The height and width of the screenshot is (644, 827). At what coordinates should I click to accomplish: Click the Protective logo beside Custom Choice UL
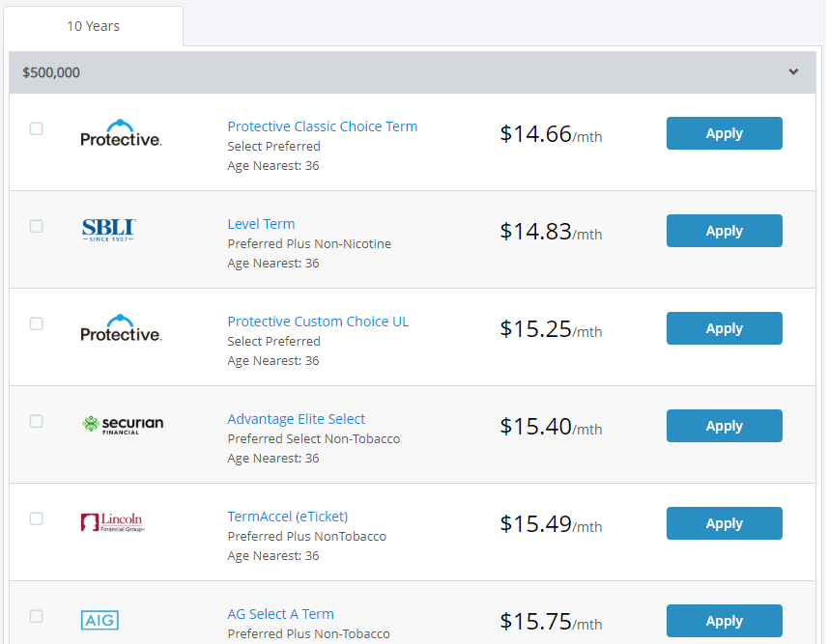coord(121,329)
